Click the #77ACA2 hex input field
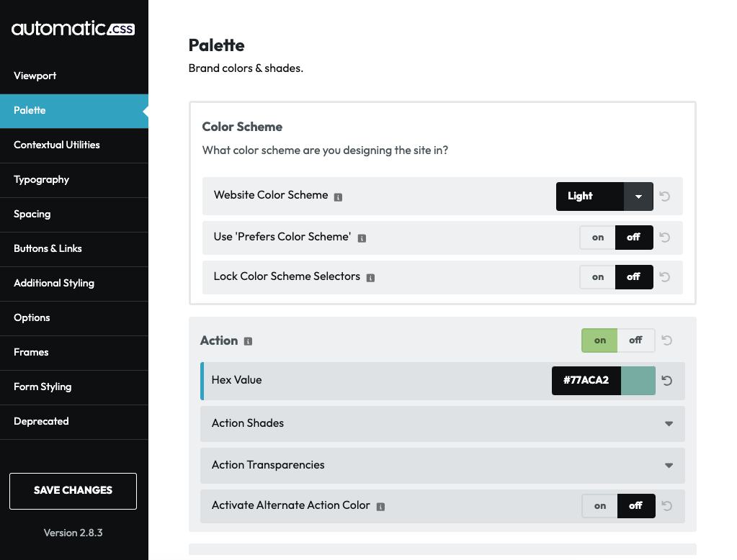Image resolution: width=737 pixels, height=560 pixels. (x=586, y=381)
